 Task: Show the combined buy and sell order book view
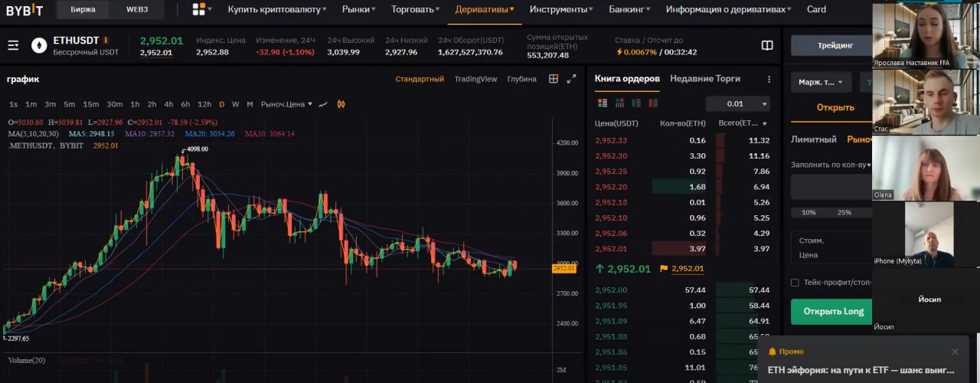[602, 103]
